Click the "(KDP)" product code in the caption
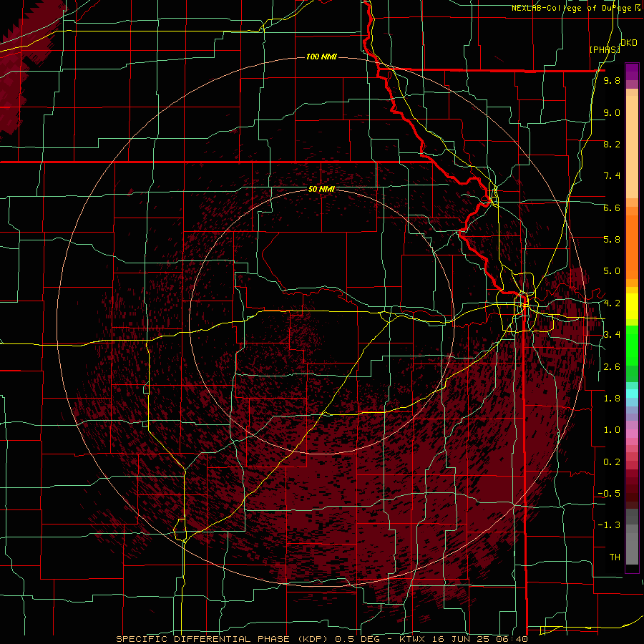The height and width of the screenshot is (644, 644). pyautogui.click(x=313, y=639)
